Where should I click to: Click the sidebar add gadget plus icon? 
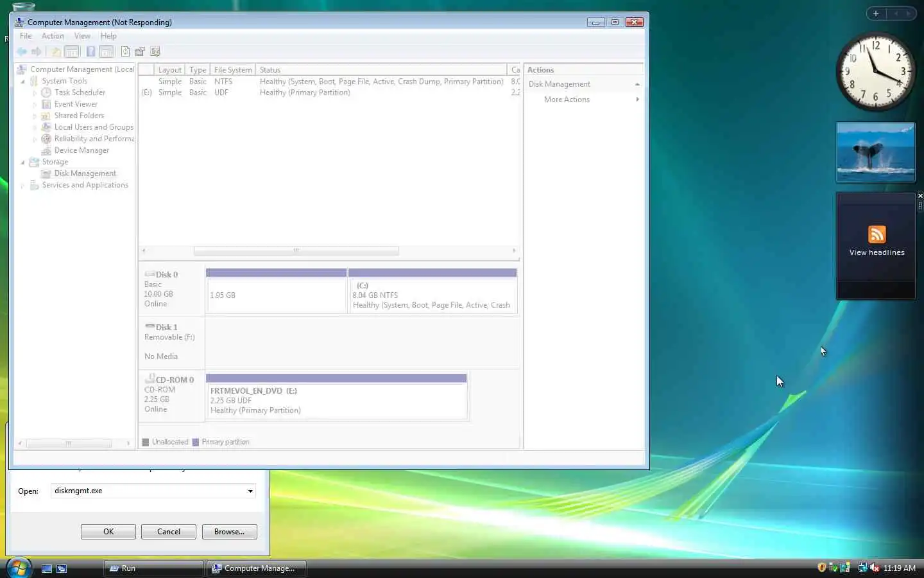click(x=876, y=13)
